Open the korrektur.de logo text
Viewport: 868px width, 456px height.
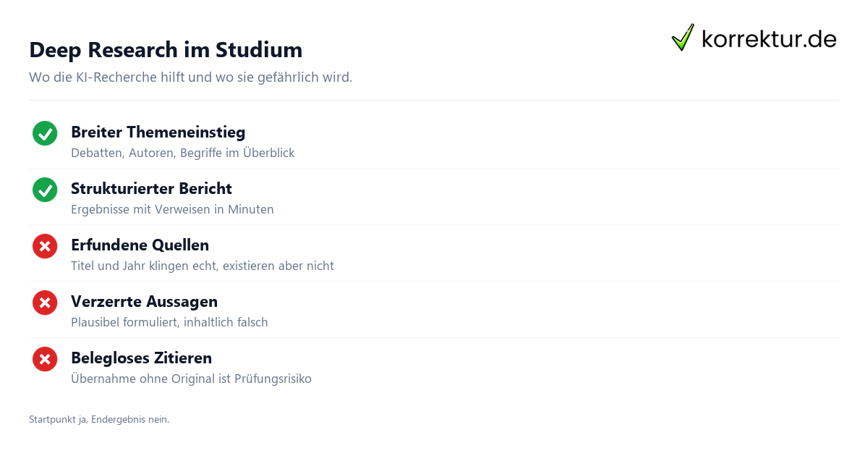click(769, 39)
